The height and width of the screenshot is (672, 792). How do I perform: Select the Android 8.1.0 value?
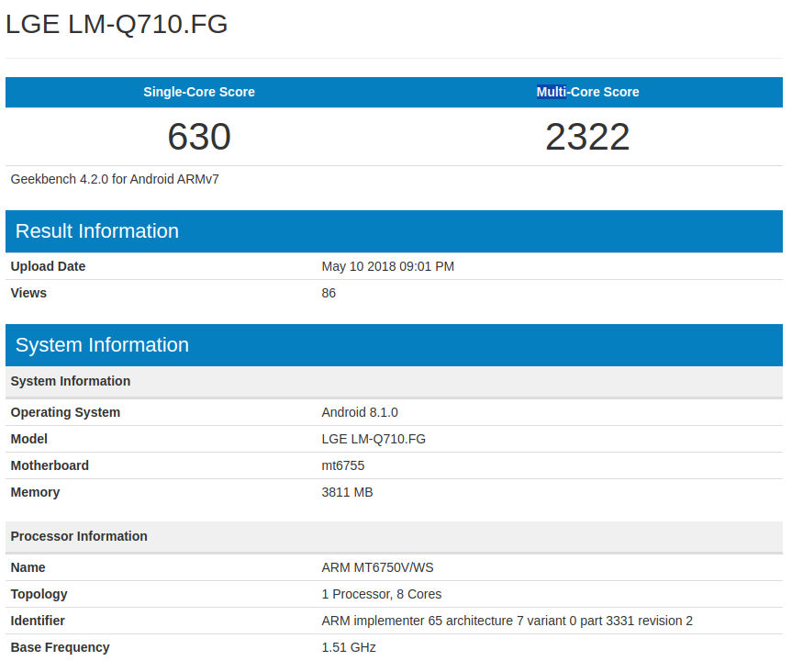(x=360, y=412)
